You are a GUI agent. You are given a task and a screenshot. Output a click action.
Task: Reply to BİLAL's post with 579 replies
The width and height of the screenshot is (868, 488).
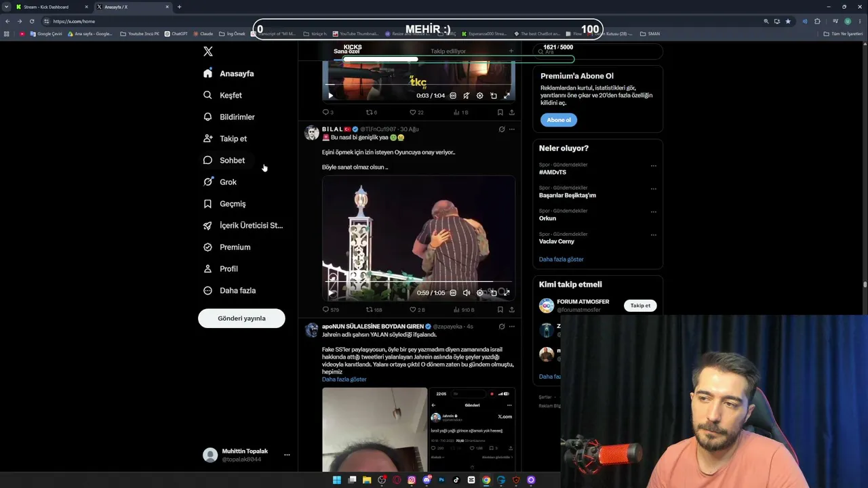(x=330, y=310)
